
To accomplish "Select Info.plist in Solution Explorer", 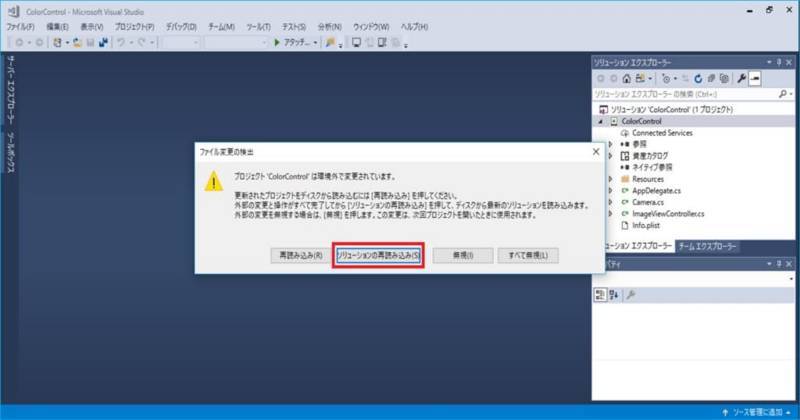I will click(645, 226).
